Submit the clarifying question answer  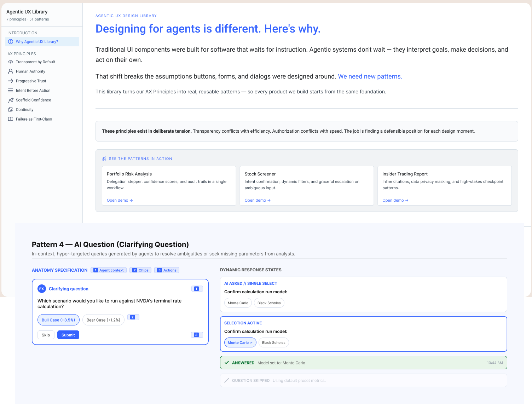click(x=68, y=335)
